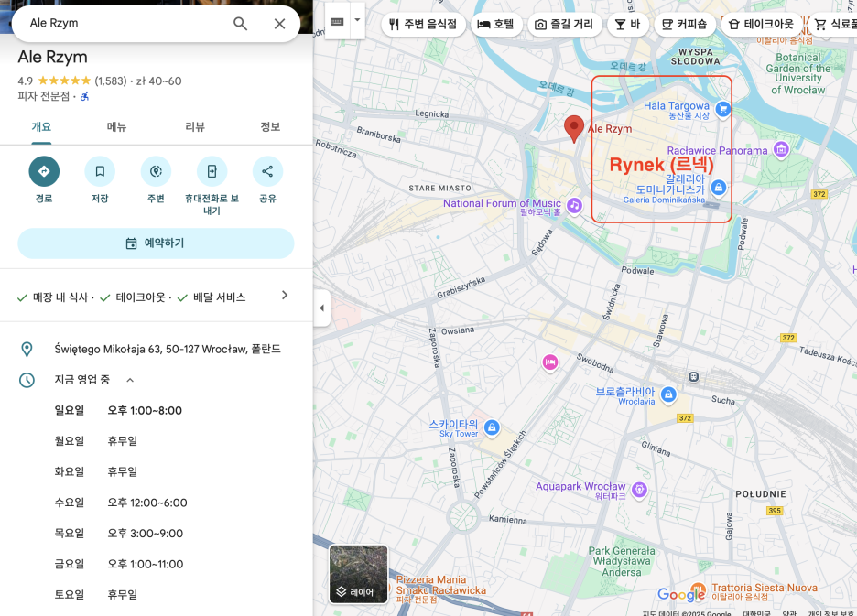The image size is (857, 616).
Task: Open the 정보 info tab
Action: (x=270, y=127)
